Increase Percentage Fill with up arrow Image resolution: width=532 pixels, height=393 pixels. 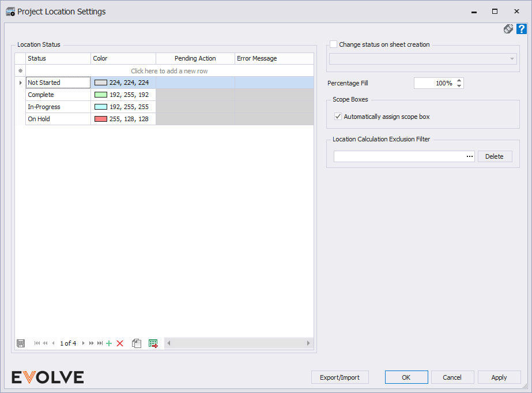point(459,80)
